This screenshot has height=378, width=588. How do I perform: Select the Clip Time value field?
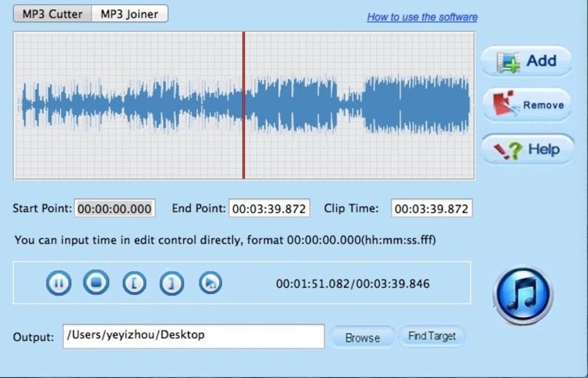[431, 208]
